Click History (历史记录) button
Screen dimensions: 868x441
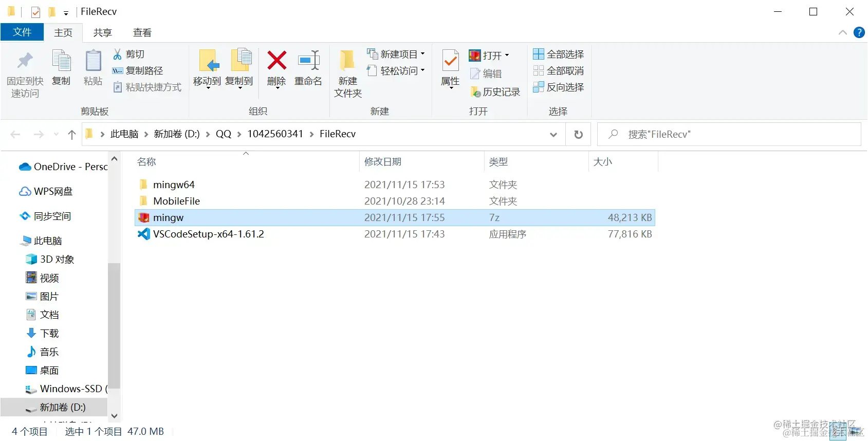click(495, 92)
